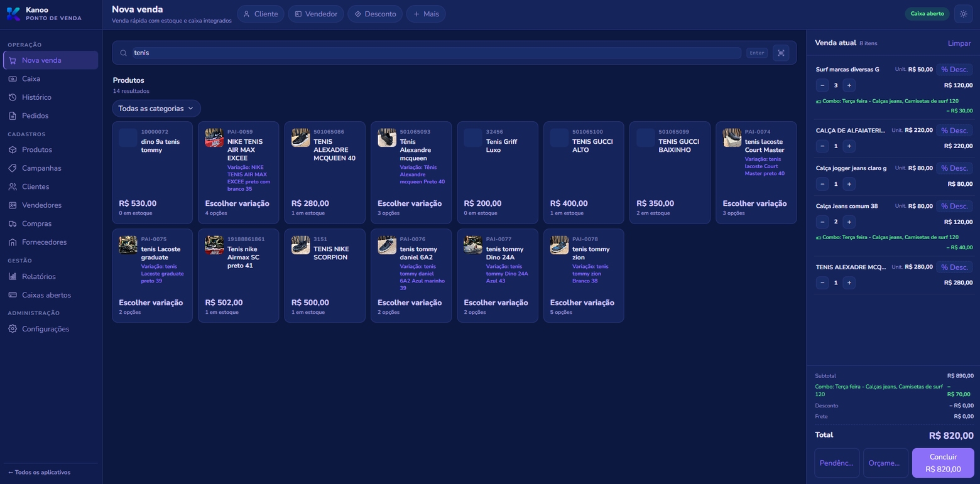Select the NIKE TENIS AIR MAX EXCEE product card
Screen dimensions: 980x484
[239, 173]
